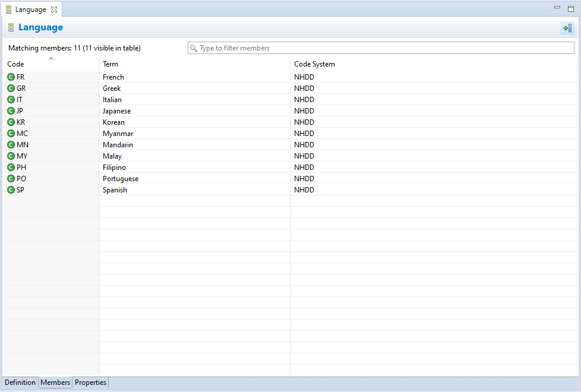Click the add member icon in the header
The height and width of the screenshot is (392, 581).
pyautogui.click(x=567, y=28)
